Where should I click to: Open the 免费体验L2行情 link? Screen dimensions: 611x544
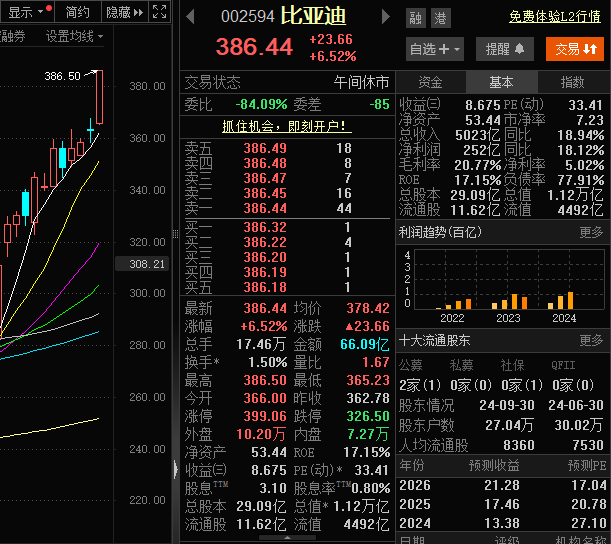554,16
